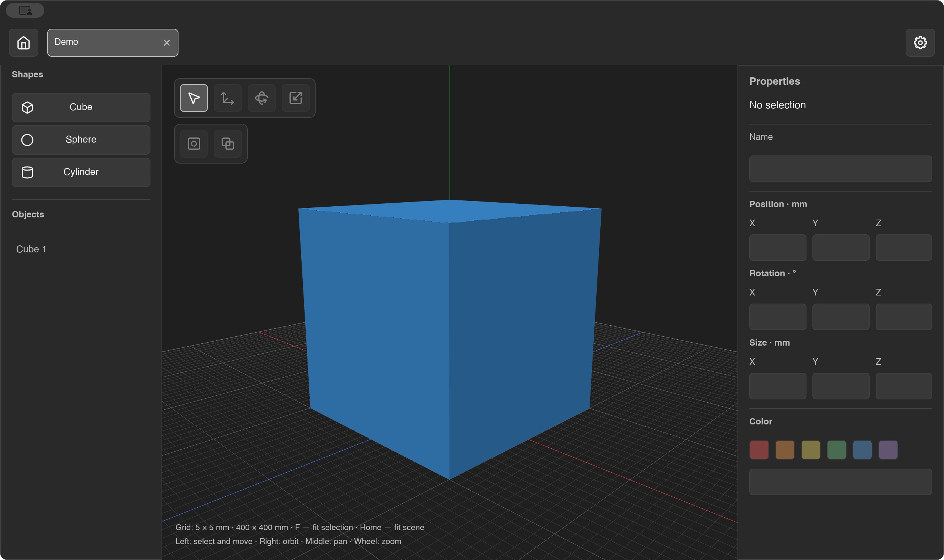Add a Cube shape
Image resolution: width=944 pixels, height=560 pixels.
[81, 107]
